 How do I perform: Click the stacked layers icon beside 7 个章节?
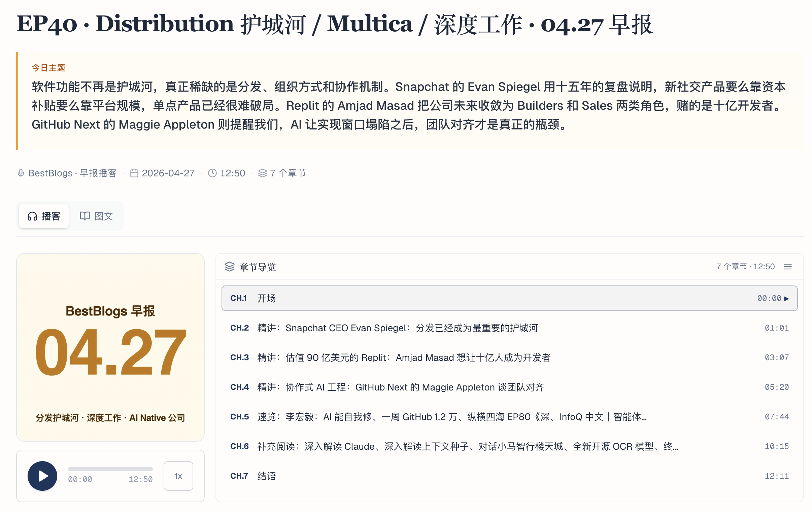coord(262,173)
